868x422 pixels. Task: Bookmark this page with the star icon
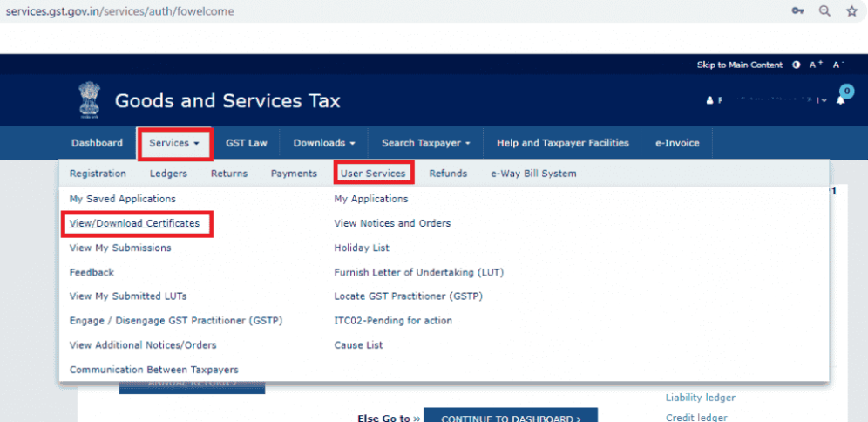click(851, 11)
